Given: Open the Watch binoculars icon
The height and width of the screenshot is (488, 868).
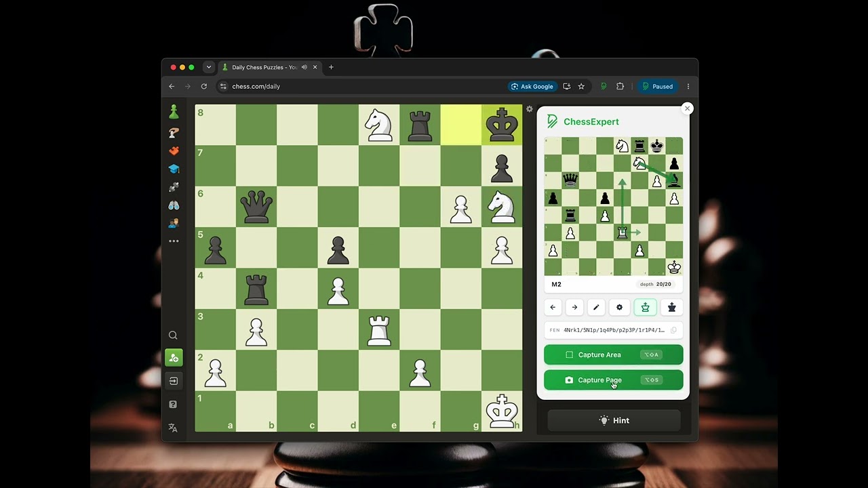Looking at the screenshot, I should [174, 205].
